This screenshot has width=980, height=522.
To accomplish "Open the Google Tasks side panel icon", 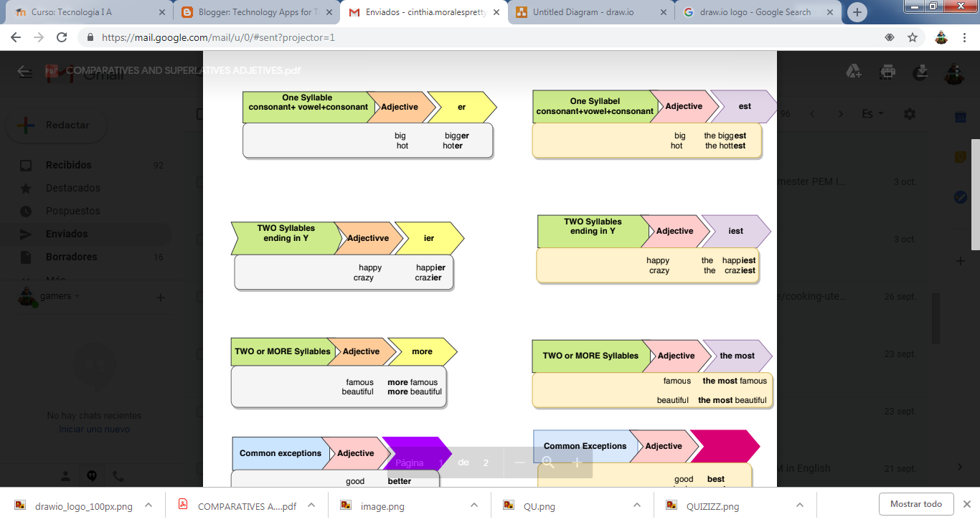I will click(960, 196).
